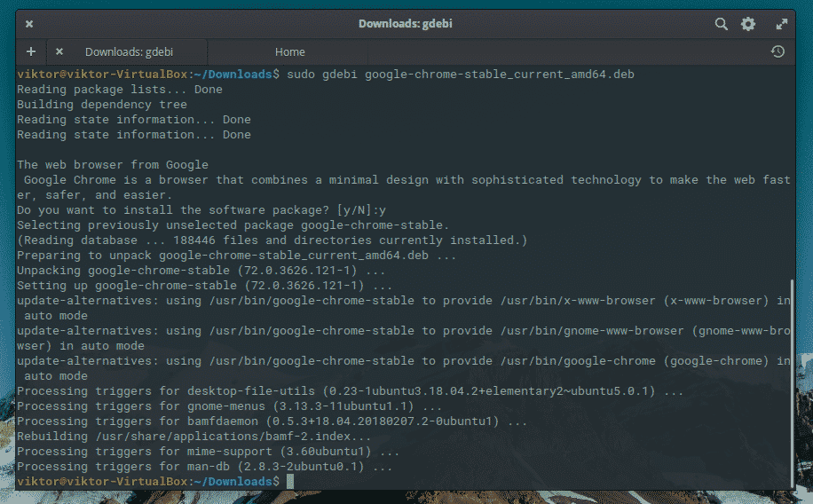This screenshot has height=504, width=813.
Task: Toggle fullscreen with the expand arrows icon
Action: [x=781, y=24]
